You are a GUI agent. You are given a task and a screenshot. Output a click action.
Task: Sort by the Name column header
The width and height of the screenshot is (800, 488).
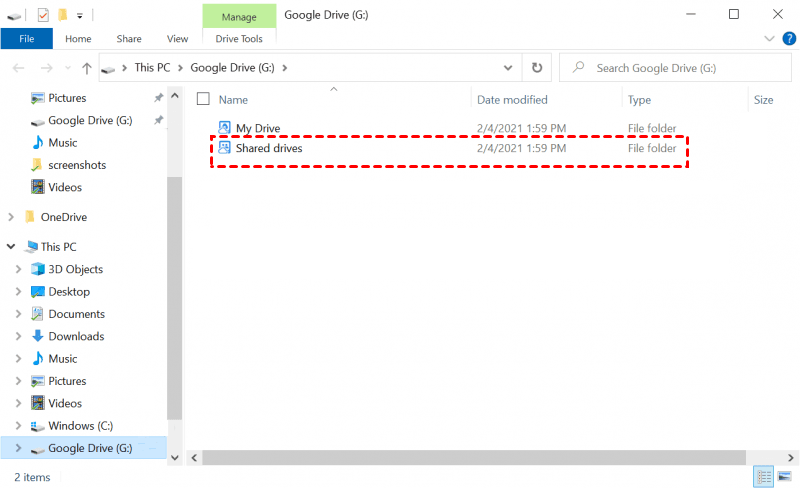point(233,100)
